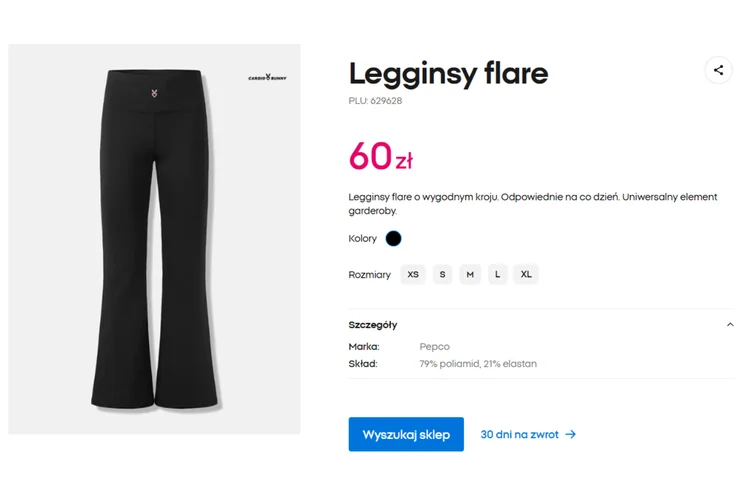Pick size M
The width and height of the screenshot is (748, 494).
pyautogui.click(x=470, y=274)
